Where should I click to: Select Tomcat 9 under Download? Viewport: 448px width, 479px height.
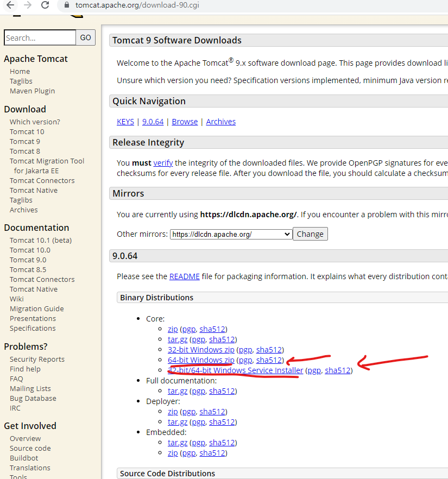click(25, 141)
